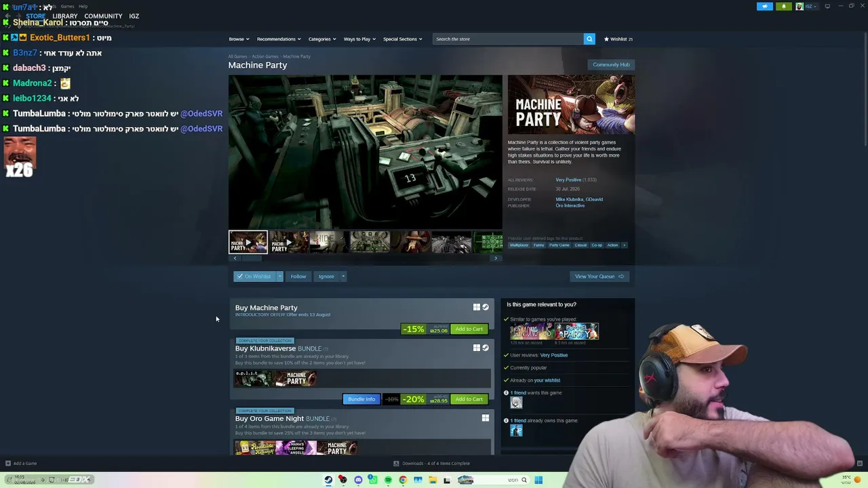Open the Downloads status at bottom
The width and height of the screenshot is (868, 488).
[x=432, y=464]
